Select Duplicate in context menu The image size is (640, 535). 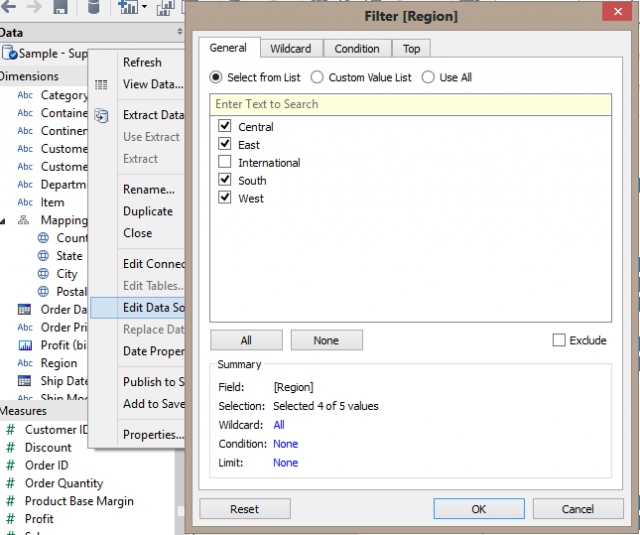(x=148, y=211)
